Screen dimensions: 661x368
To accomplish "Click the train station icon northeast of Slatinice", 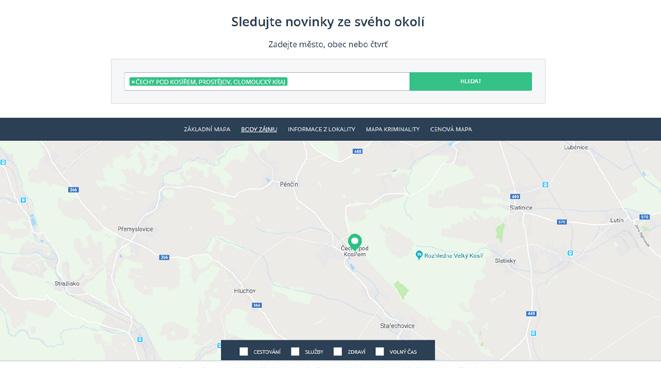I will (545, 185).
